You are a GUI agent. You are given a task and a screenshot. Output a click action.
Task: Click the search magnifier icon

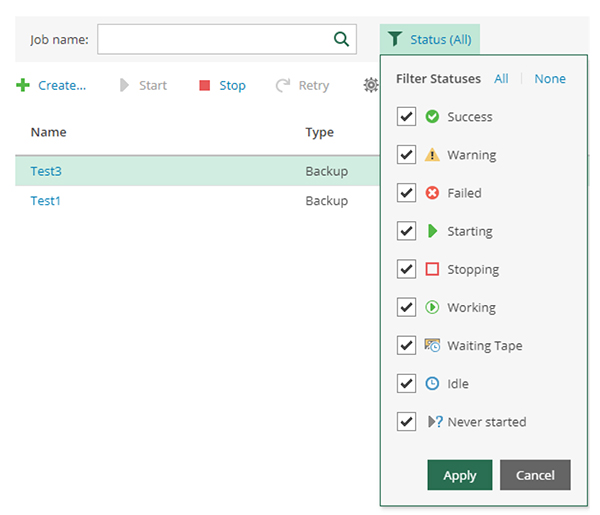(x=341, y=39)
